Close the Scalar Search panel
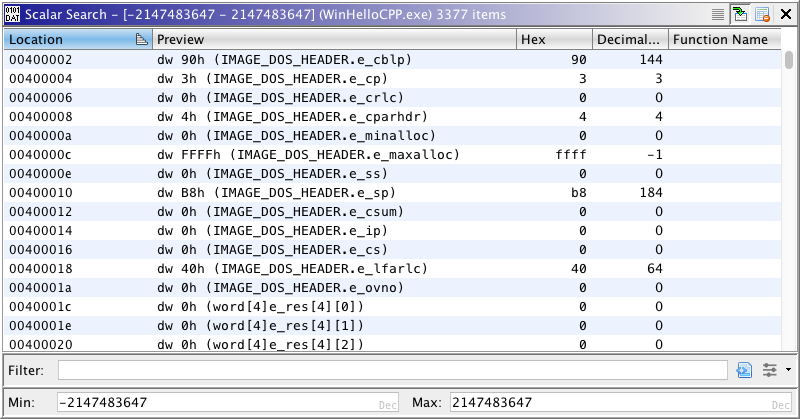Viewport: 800px width, 419px height. (x=785, y=14)
